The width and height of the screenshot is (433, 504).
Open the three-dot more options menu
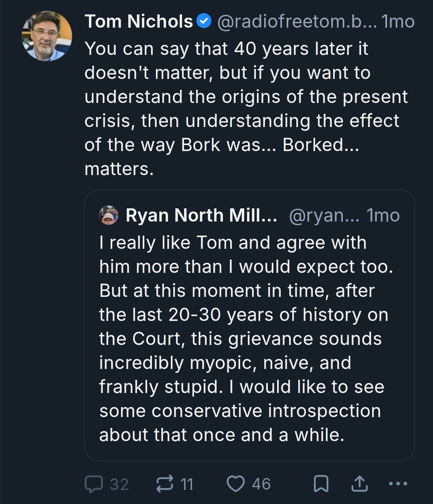pyautogui.click(x=398, y=484)
